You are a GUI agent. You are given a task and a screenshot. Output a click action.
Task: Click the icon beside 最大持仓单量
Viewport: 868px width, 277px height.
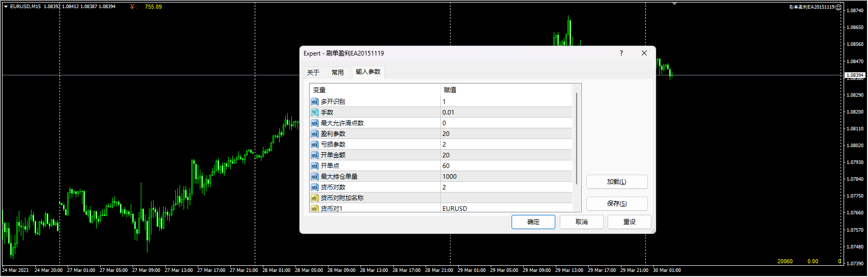point(314,177)
